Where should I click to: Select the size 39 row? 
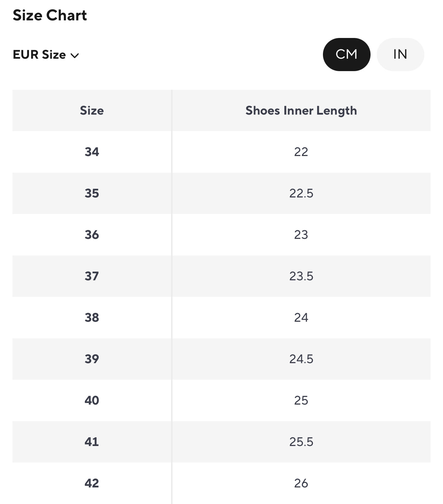(x=92, y=359)
